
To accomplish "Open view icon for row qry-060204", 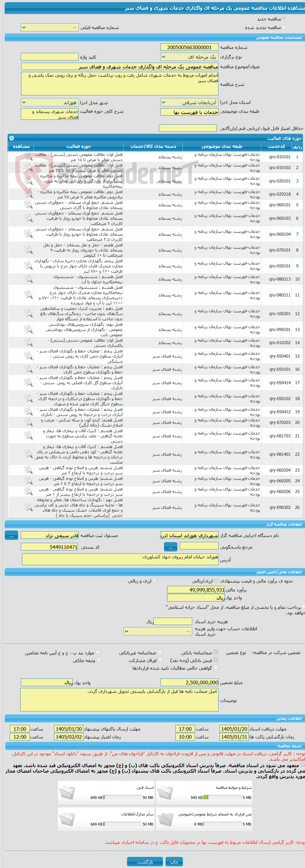I will pyautogui.click(x=28, y=470).
